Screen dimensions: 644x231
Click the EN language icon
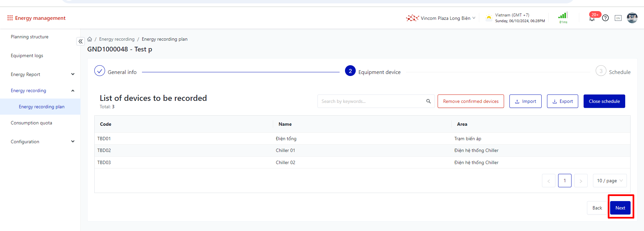(618, 18)
